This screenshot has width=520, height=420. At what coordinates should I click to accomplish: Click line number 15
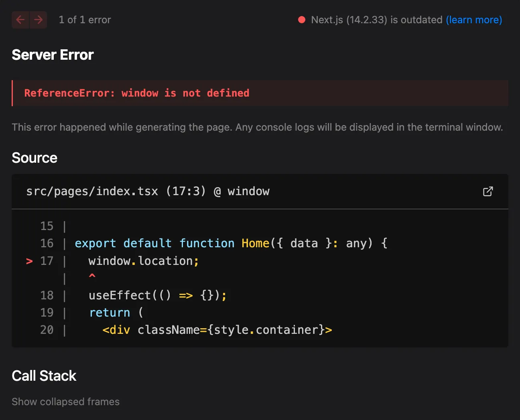click(x=47, y=226)
